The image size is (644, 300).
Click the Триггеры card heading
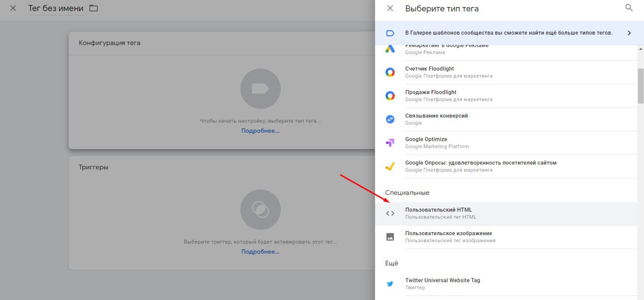tap(94, 167)
